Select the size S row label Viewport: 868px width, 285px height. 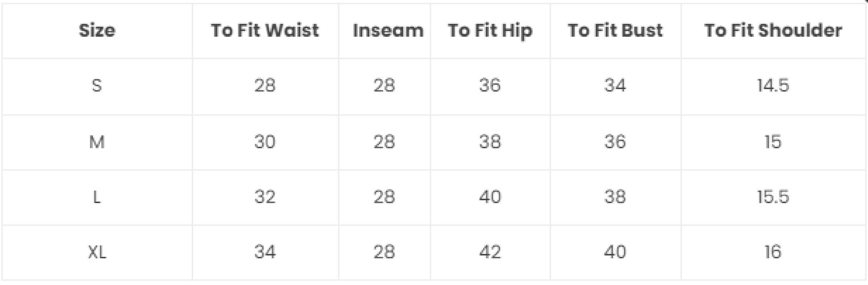tap(97, 85)
